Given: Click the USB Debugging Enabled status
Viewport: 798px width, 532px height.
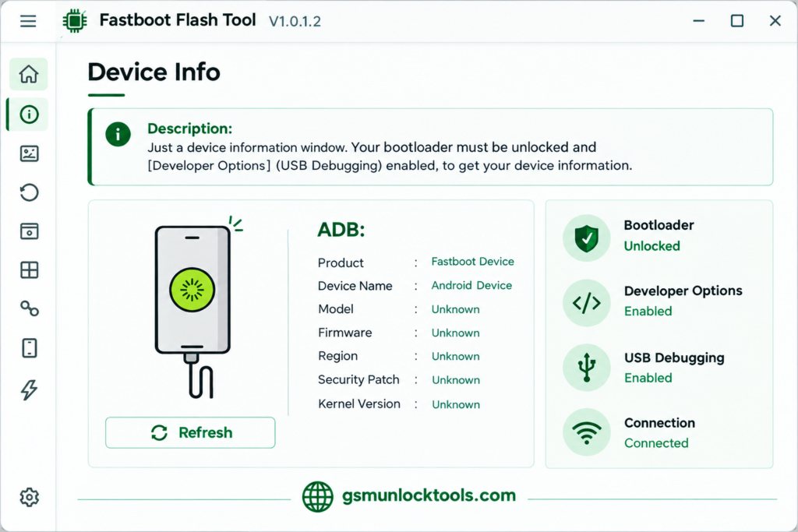Looking at the screenshot, I should pos(648,378).
